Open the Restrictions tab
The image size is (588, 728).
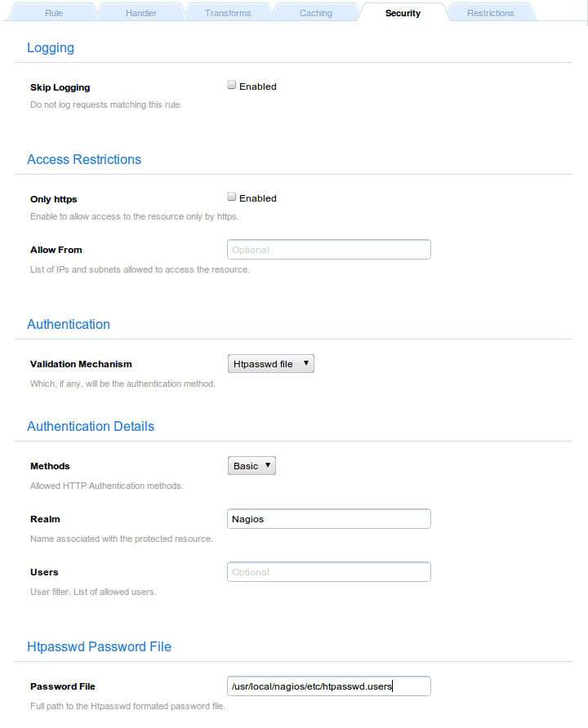[x=490, y=13]
